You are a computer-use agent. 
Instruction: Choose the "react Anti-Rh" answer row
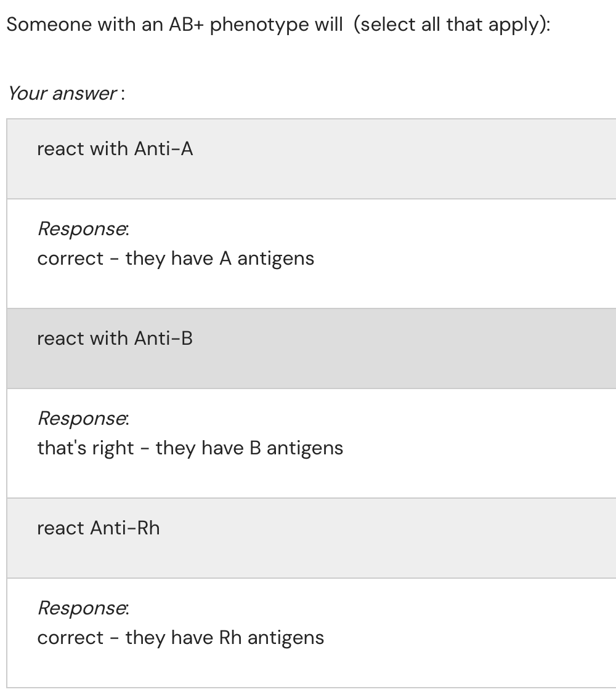[99, 528]
